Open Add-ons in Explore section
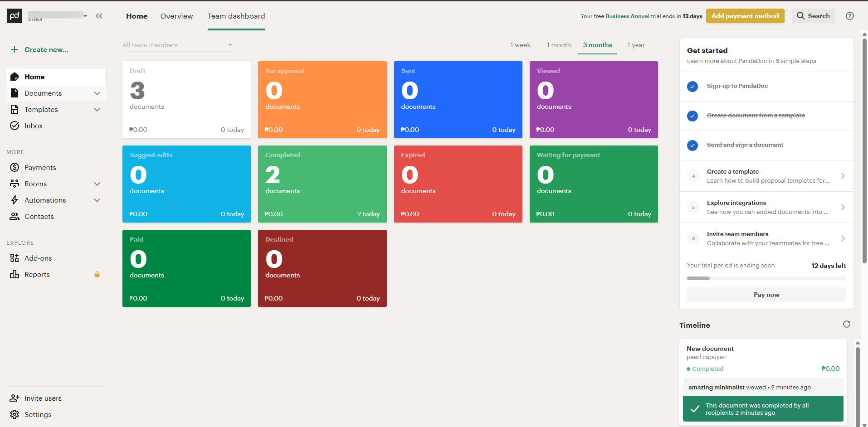This screenshot has height=427, width=868. pyautogui.click(x=38, y=258)
